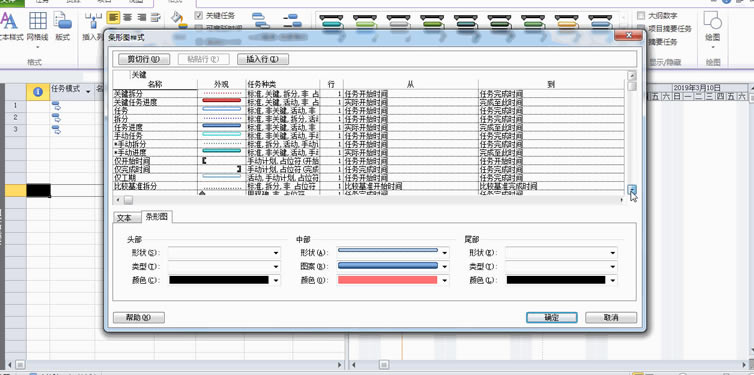Select the 仅开始时间 row in bar list

point(369,161)
